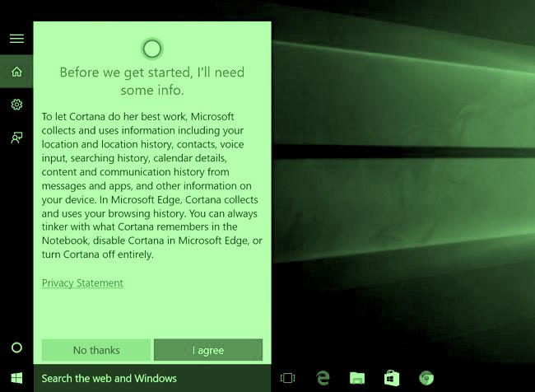Click the text 'turn Cortana off entirely.'
Image resolution: width=535 pixels, height=392 pixels.
98,254
